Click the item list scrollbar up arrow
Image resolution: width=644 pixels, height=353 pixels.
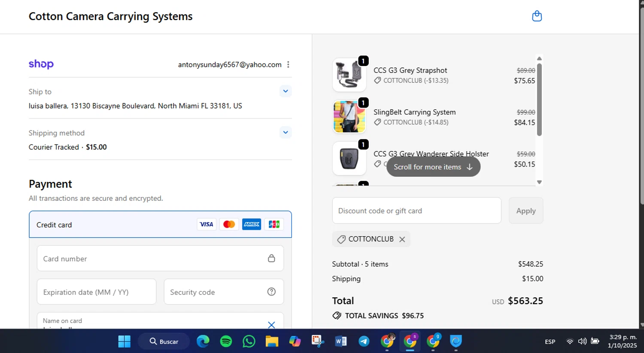539,58
